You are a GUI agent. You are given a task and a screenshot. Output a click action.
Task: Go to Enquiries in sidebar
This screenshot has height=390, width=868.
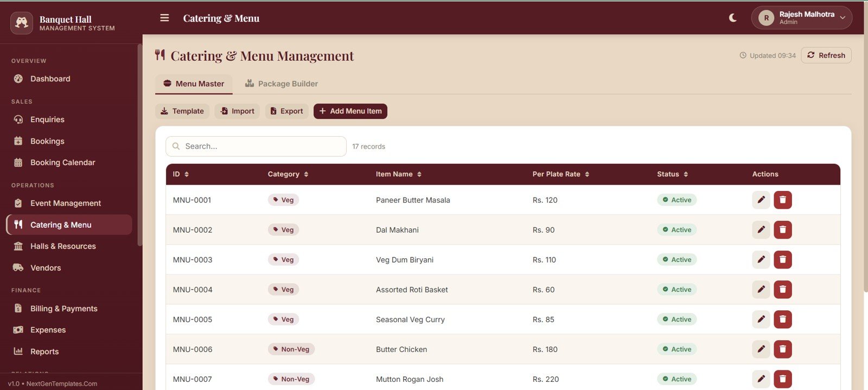tap(69, 119)
